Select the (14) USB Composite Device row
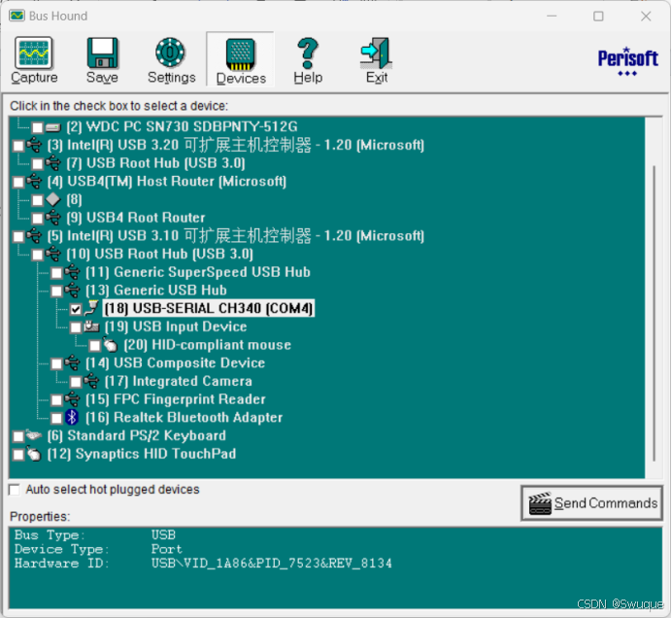This screenshot has height=618, width=672. click(x=175, y=362)
